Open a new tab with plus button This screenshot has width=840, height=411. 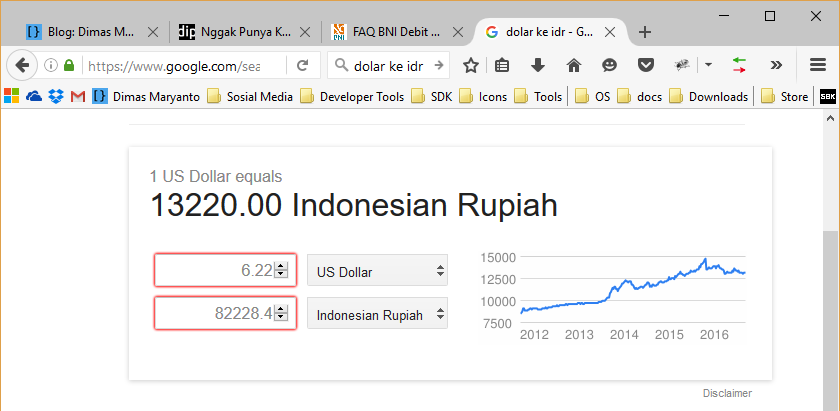[645, 32]
